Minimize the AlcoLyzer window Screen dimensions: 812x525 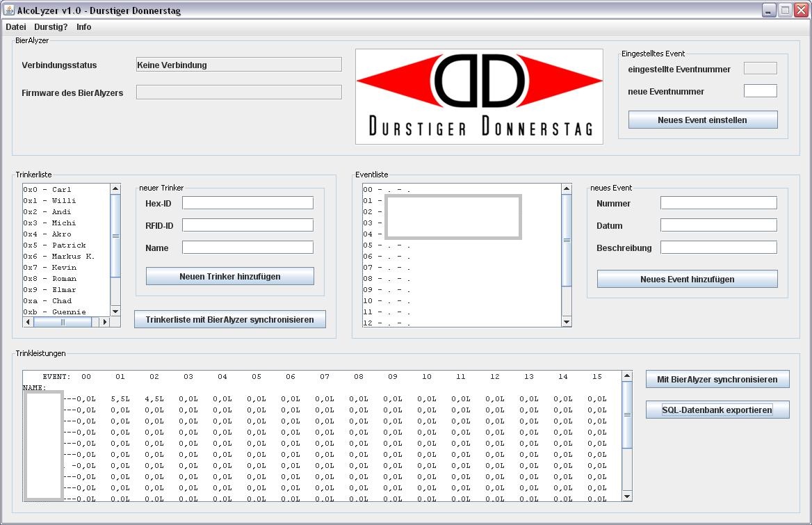click(x=769, y=10)
